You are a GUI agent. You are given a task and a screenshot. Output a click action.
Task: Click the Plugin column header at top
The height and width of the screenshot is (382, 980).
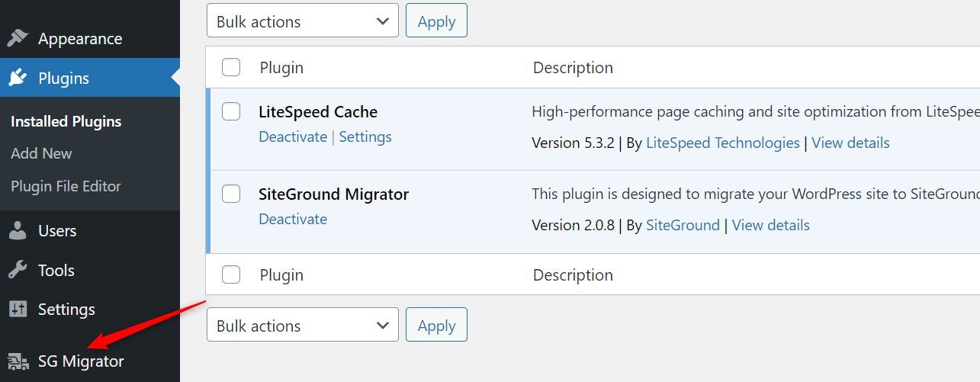tap(281, 67)
